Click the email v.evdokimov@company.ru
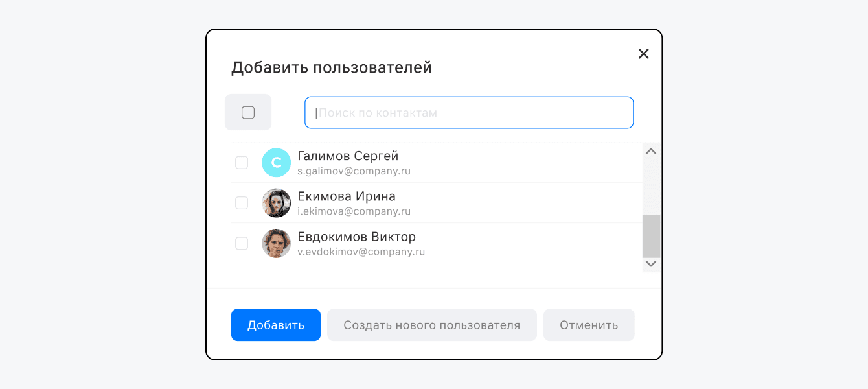This screenshot has width=868, height=389. tap(361, 252)
